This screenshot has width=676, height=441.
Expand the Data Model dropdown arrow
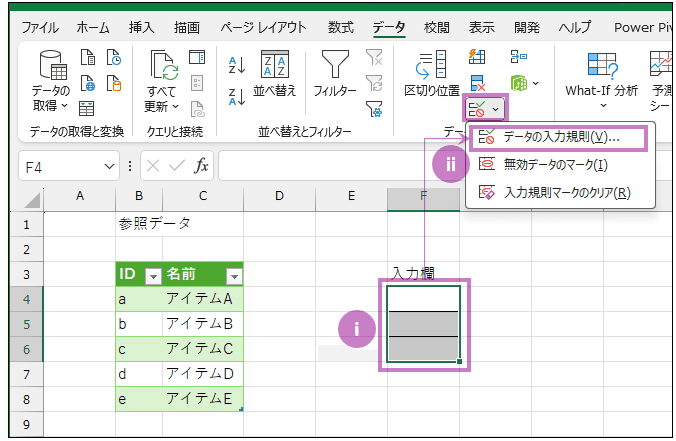click(x=535, y=83)
